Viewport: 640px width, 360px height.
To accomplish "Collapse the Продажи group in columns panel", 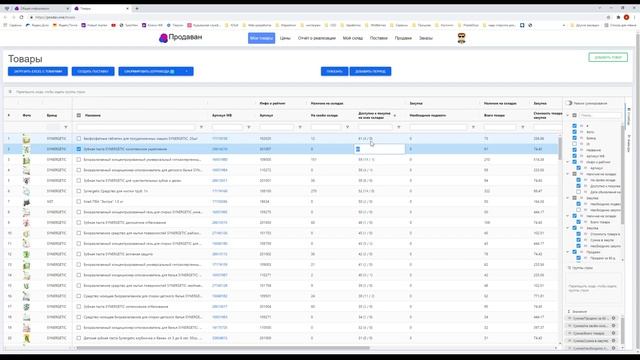I will [x=568, y=252].
